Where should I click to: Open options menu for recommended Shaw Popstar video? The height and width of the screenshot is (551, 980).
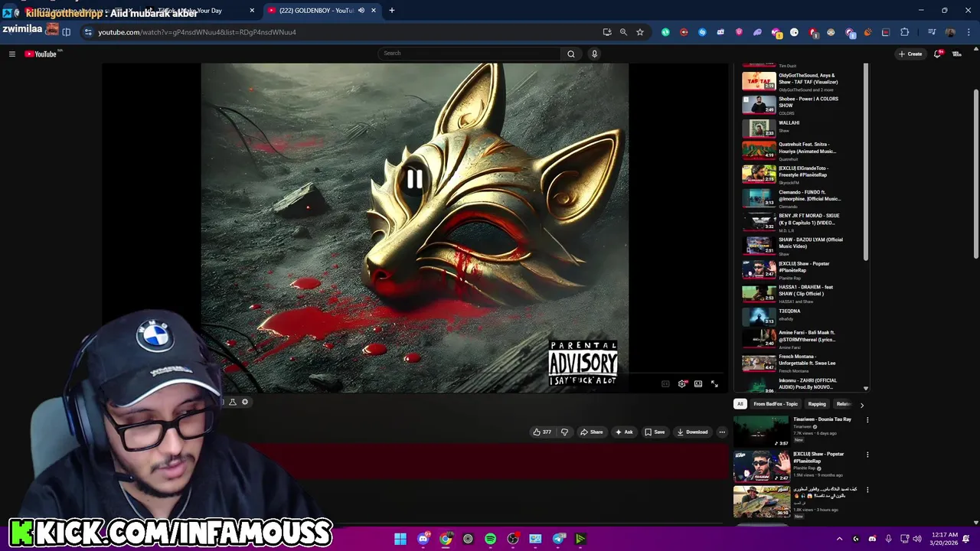click(867, 455)
